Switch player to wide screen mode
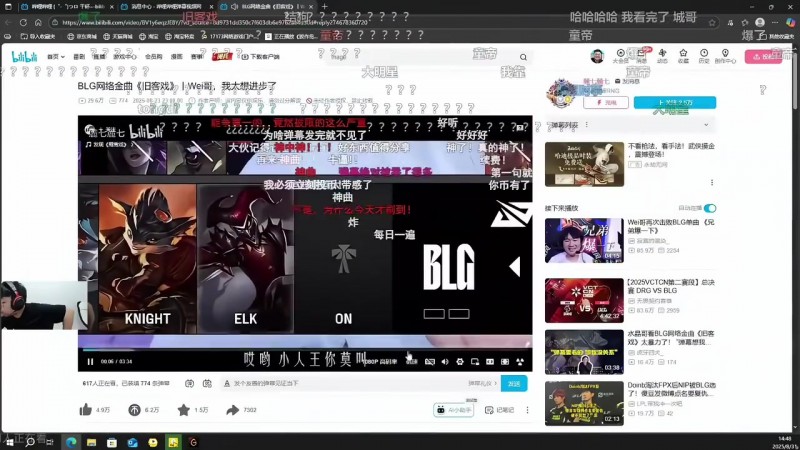The width and height of the screenshot is (800, 450). click(490, 362)
